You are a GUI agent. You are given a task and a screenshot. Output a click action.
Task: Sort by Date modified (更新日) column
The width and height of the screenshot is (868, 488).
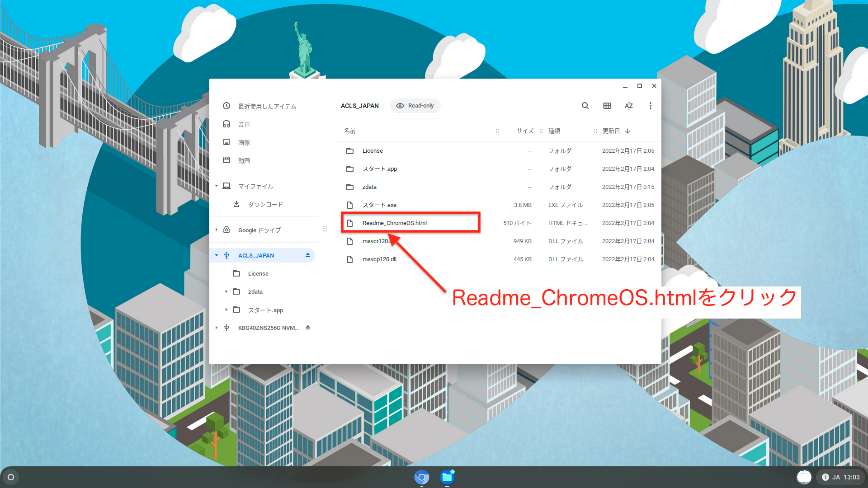pos(611,131)
